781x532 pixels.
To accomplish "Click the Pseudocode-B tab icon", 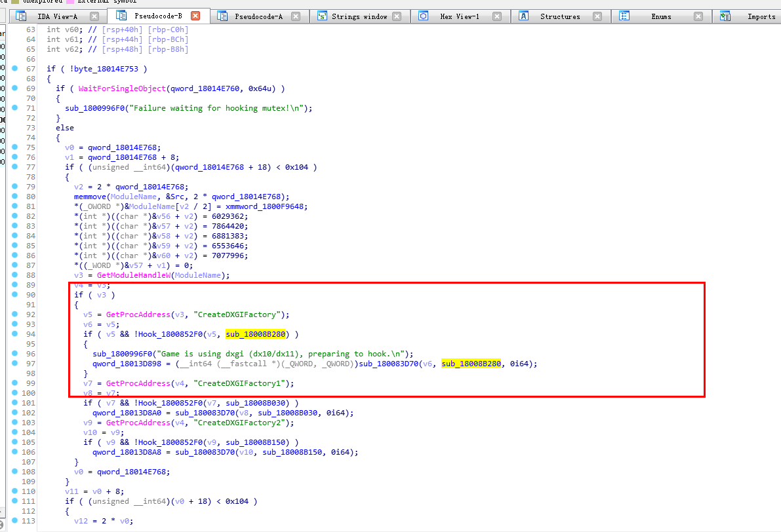I will point(121,16).
